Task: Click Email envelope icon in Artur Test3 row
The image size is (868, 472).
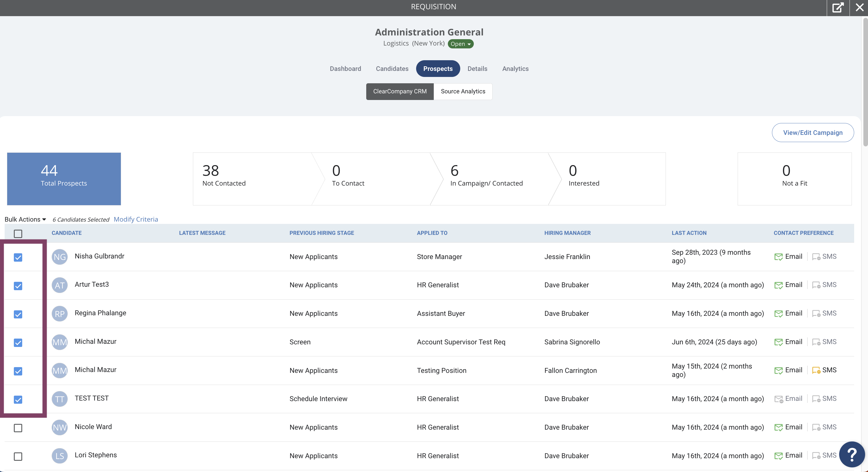Action: pyautogui.click(x=778, y=285)
